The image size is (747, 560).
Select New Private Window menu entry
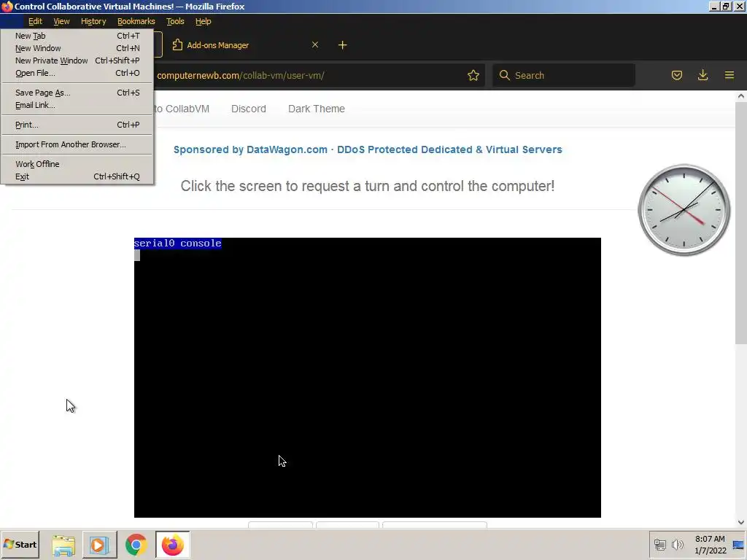(77, 61)
